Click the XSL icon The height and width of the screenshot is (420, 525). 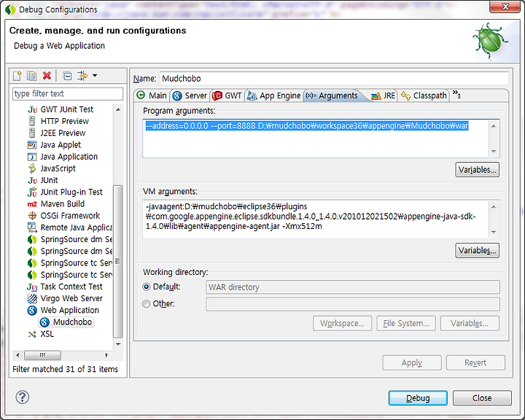pos(32,334)
